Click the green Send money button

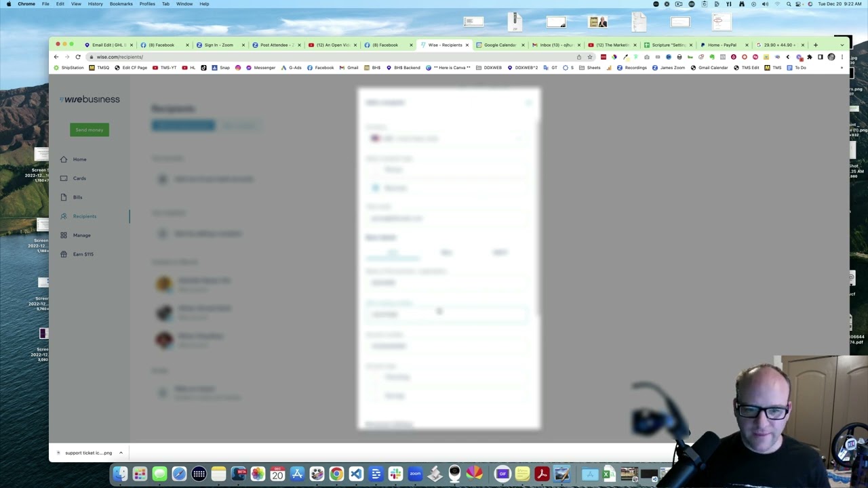tap(90, 129)
